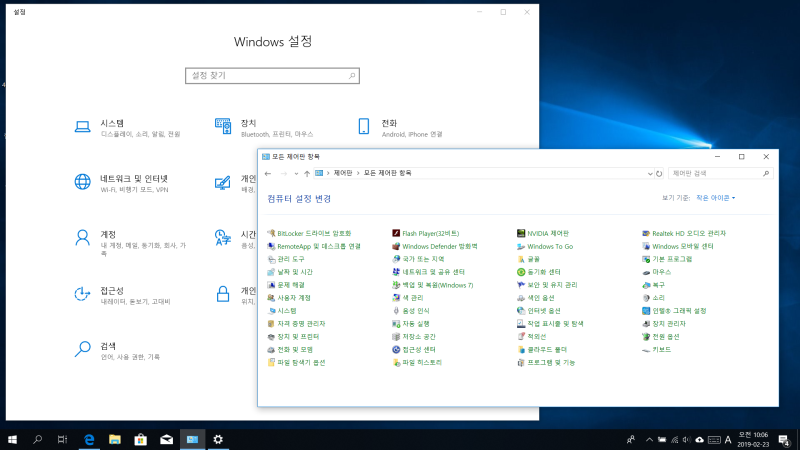Click the 제어판 검색 search box
Image resolution: width=800 pixels, height=450 pixels.
pyautogui.click(x=720, y=173)
